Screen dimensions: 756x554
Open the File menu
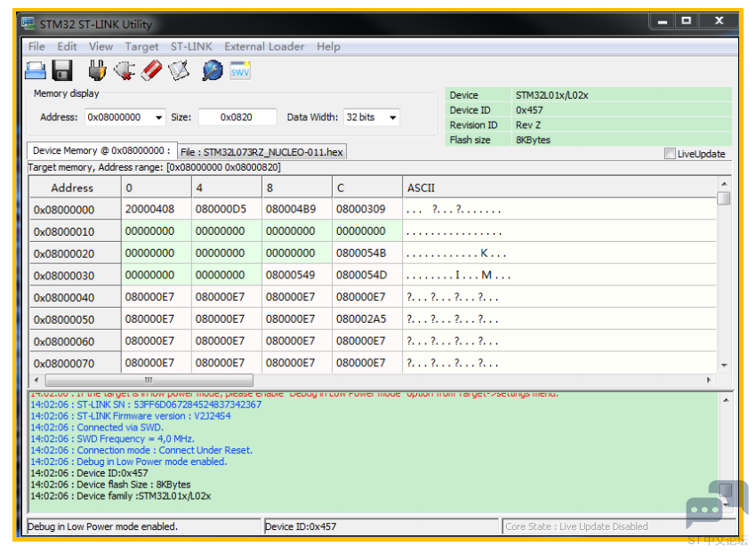[36, 47]
